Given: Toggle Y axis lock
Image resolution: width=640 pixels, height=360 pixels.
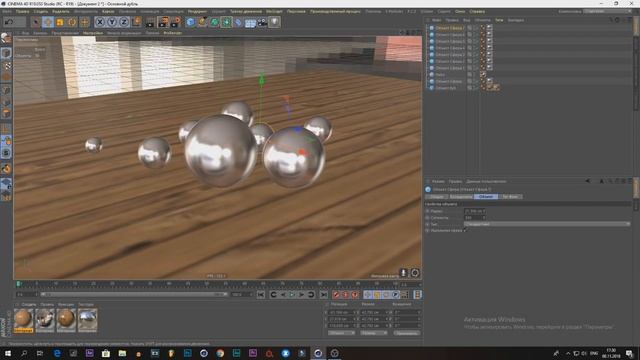Looking at the screenshot, I should 112,22.
